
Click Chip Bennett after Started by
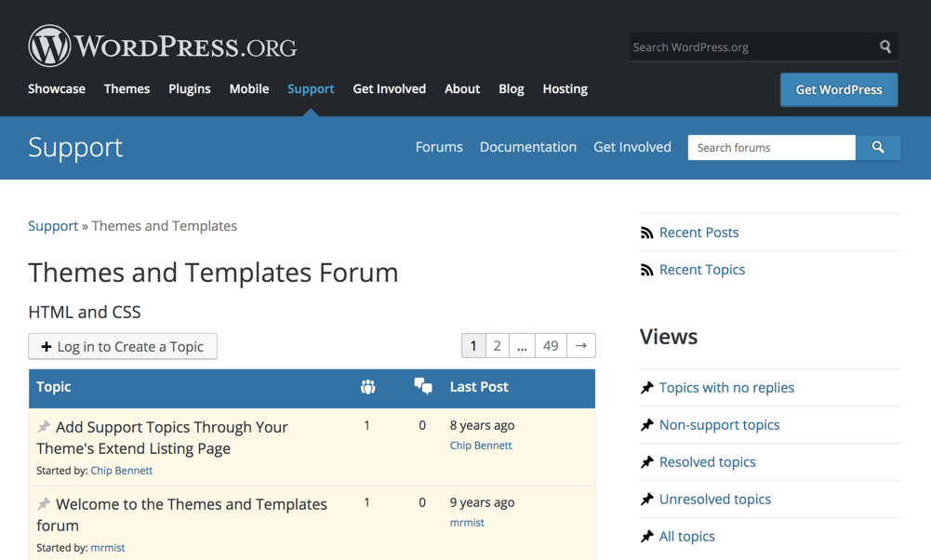click(121, 471)
